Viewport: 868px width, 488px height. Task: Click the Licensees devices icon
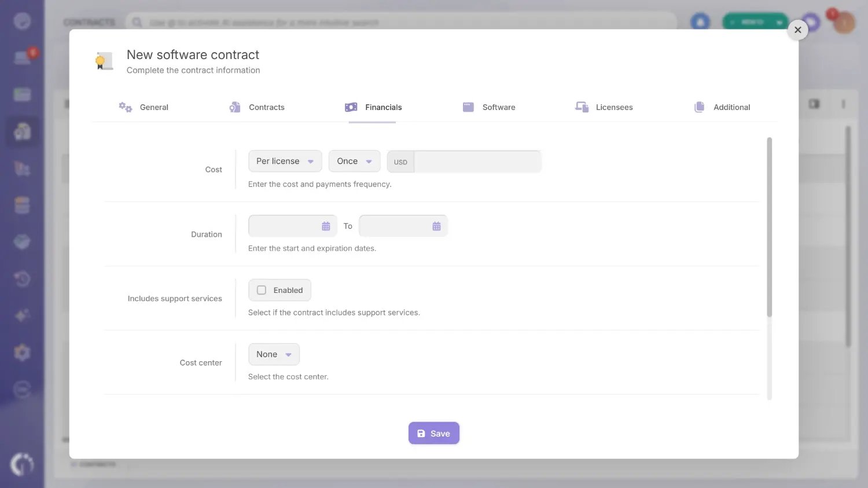(x=582, y=107)
